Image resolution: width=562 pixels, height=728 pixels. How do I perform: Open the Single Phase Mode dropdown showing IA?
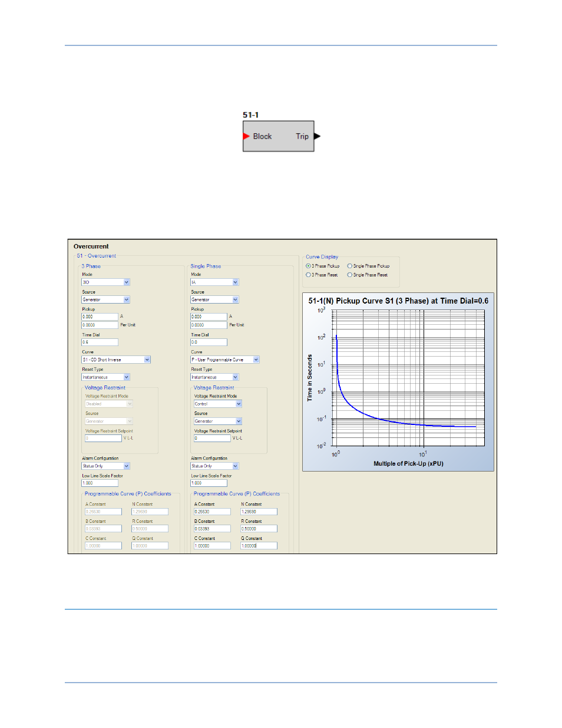tap(214, 282)
